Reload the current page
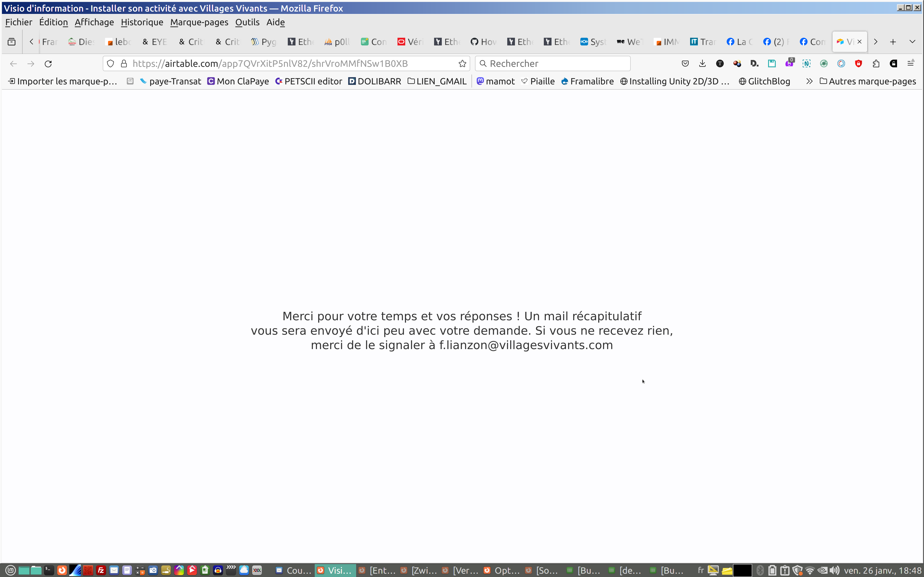The image size is (924, 577). (x=48, y=64)
